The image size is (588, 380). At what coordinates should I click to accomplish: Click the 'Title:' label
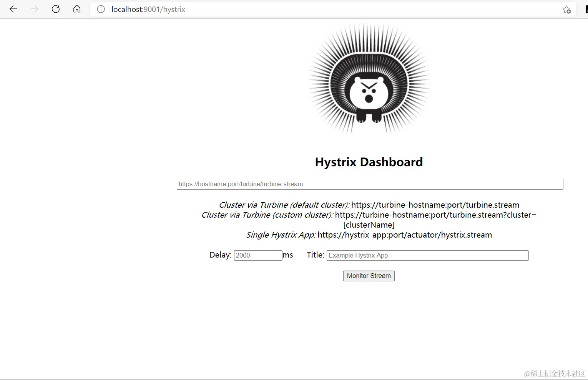316,255
